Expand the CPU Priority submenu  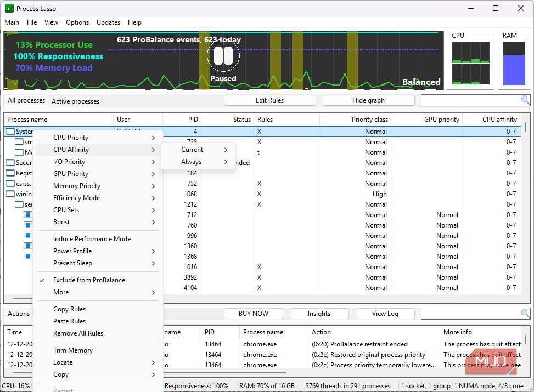coord(98,138)
